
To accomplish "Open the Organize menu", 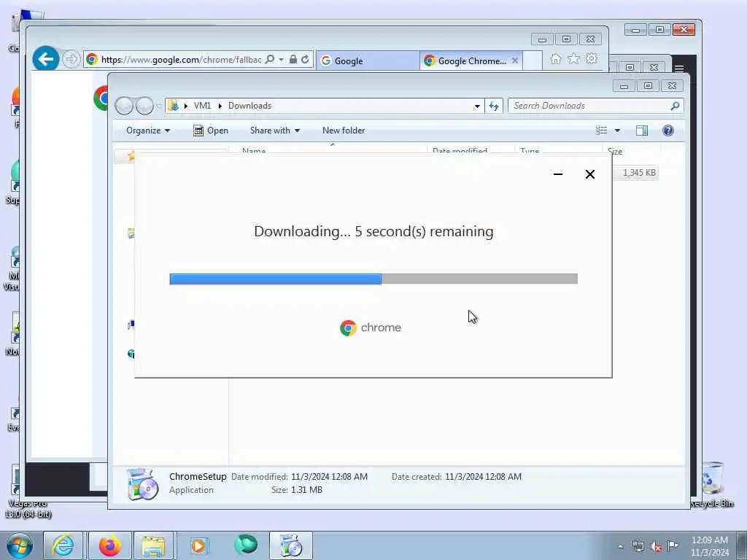I will [x=147, y=131].
